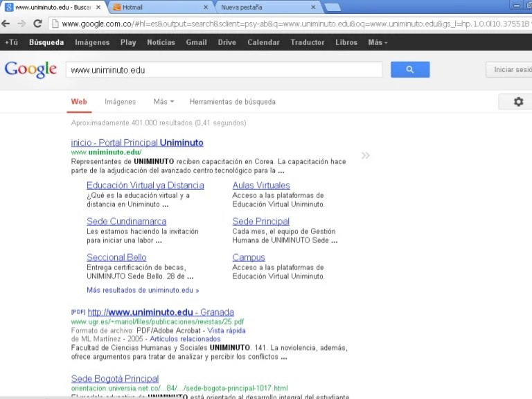
Task: Click the Iniciar sesión button
Action: (510, 69)
